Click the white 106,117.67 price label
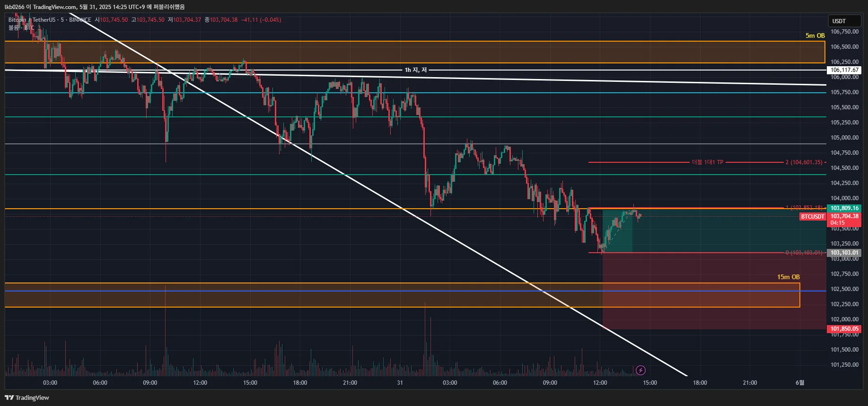The image size is (868, 406). (844, 70)
